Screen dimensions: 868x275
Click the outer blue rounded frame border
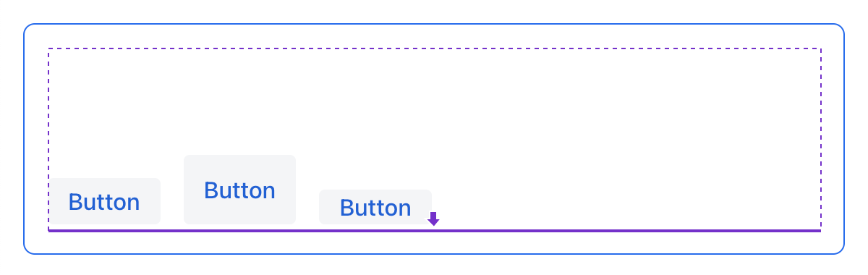pos(434,25)
